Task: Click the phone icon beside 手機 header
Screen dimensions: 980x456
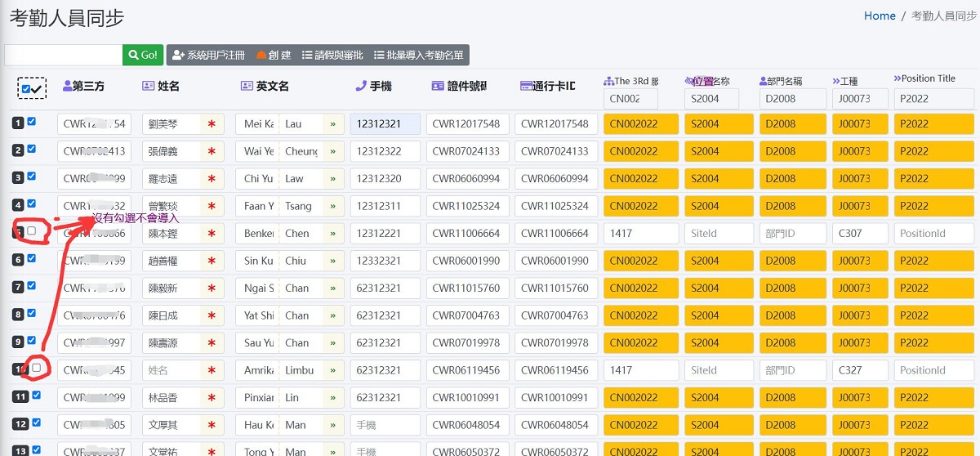Action: pos(361,86)
